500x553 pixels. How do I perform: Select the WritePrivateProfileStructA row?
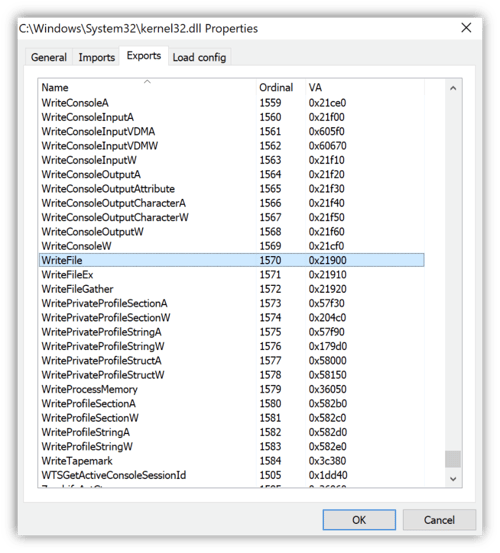point(231,360)
